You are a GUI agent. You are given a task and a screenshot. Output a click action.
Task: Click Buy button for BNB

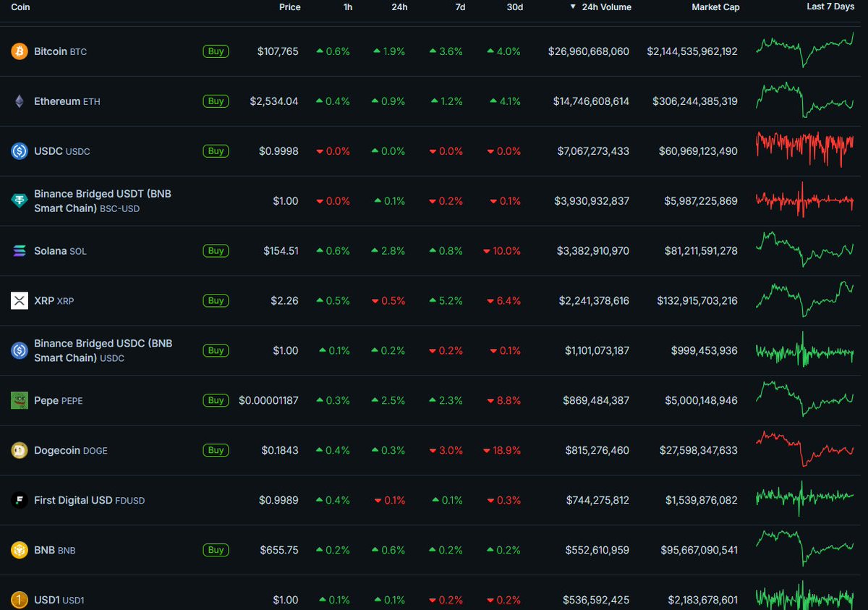pyautogui.click(x=216, y=550)
